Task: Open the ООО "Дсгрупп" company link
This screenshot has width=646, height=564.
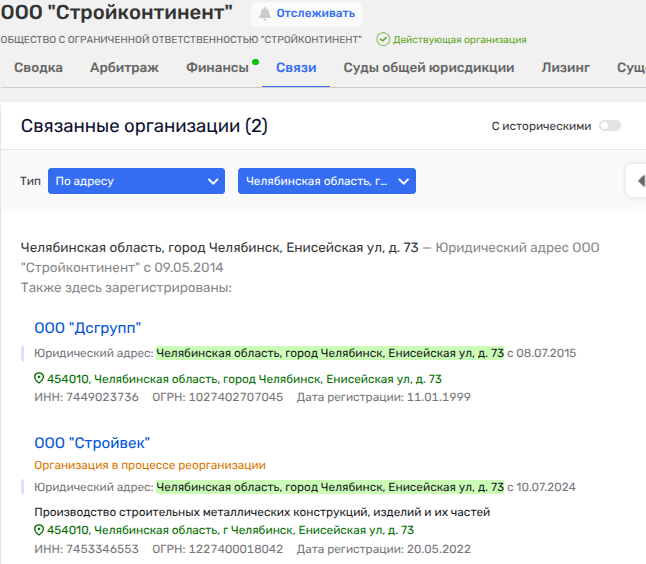Action: 88,327
